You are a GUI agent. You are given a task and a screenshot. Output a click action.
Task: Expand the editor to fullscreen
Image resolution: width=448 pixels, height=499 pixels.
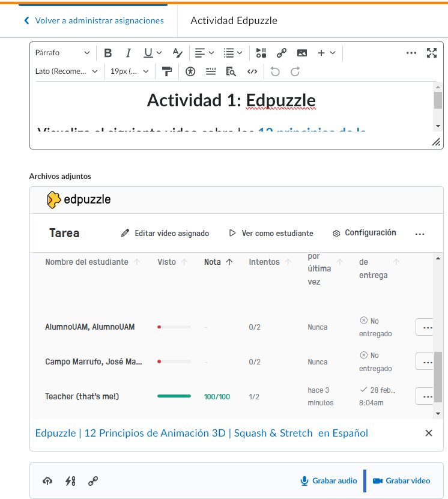[x=431, y=53]
